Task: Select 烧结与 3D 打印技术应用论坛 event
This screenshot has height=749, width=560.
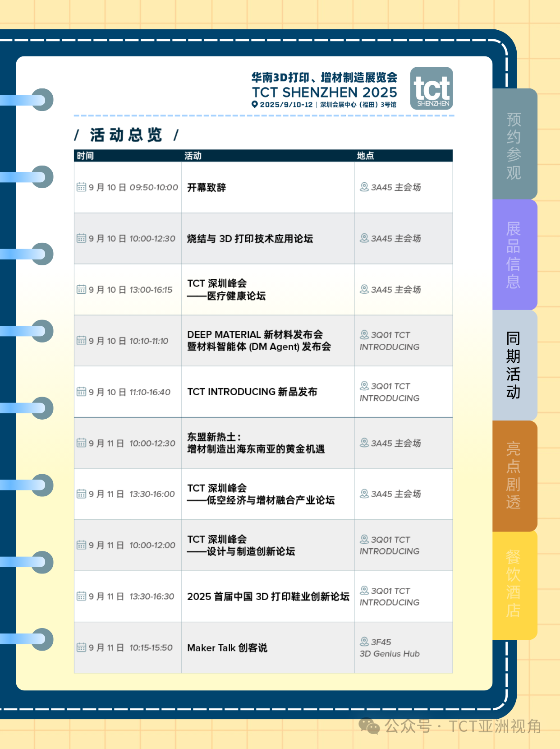Action: tap(250, 239)
